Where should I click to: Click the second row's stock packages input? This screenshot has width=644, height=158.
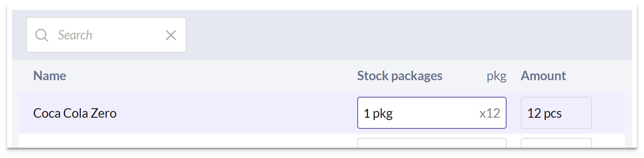(432, 143)
